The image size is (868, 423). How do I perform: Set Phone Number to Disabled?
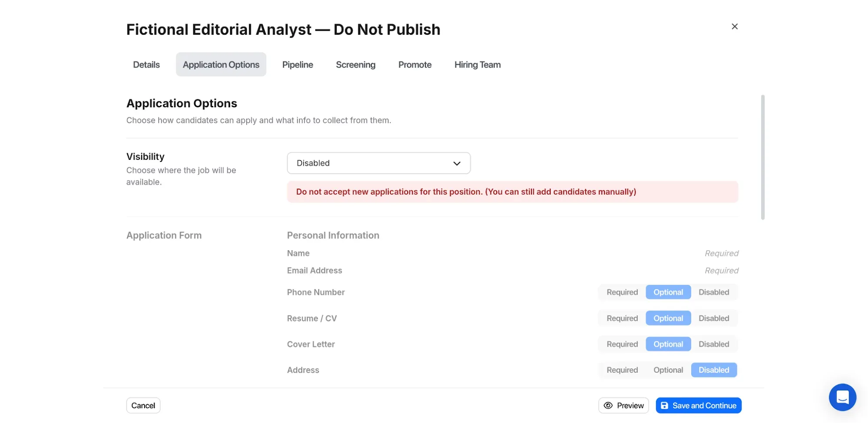(713, 292)
